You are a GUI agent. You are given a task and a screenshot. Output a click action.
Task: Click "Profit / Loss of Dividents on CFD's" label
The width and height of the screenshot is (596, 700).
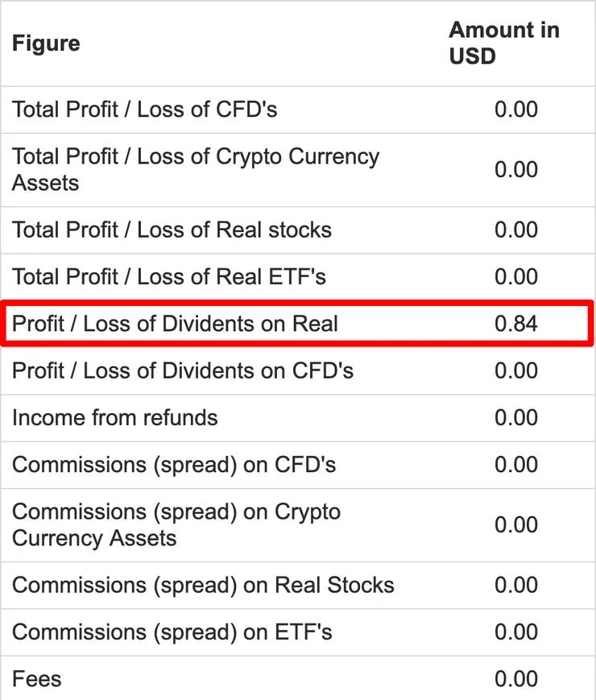pyautogui.click(x=183, y=371)
